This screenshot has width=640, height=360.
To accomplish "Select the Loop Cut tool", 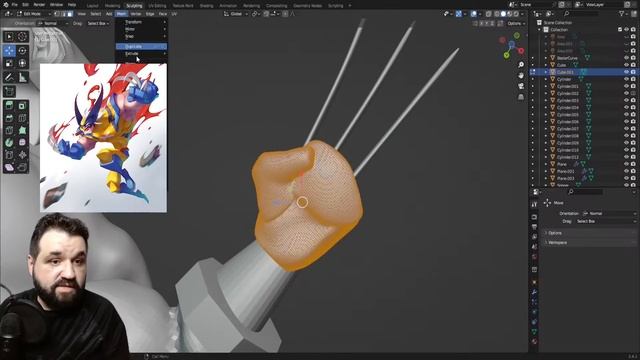I will [22, 118].
